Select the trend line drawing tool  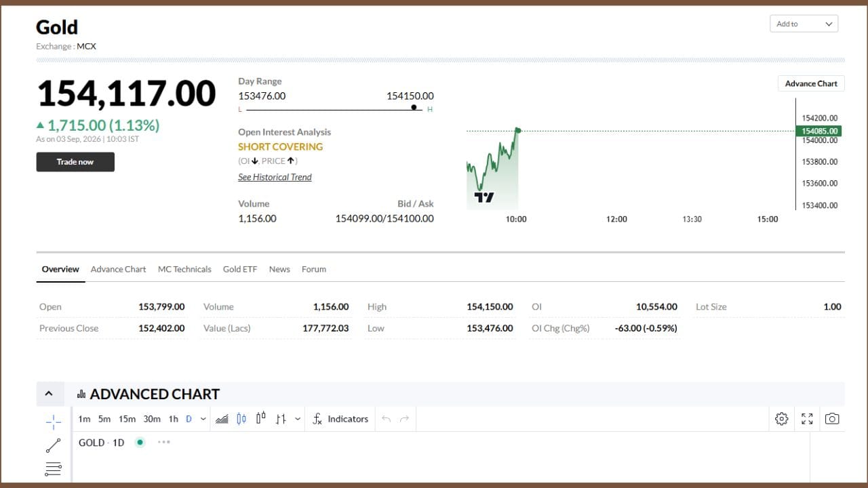54,445
